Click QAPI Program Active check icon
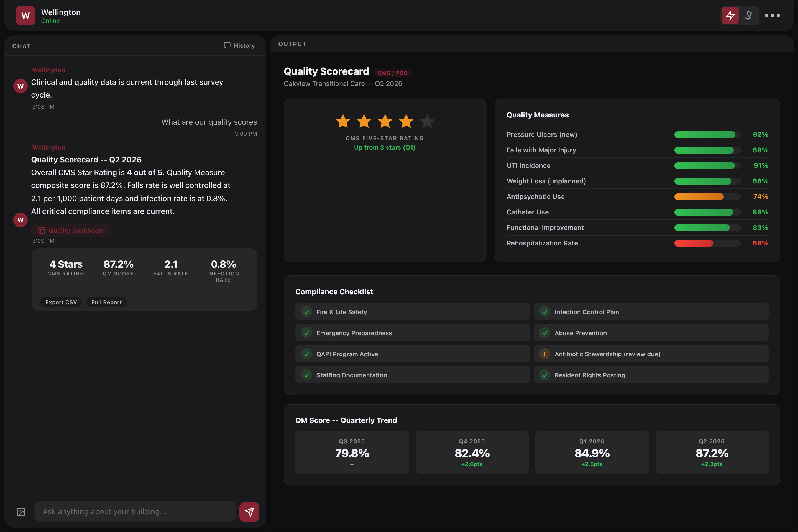The width and height of the screenshot is (798, 532). tap(306, 354)
